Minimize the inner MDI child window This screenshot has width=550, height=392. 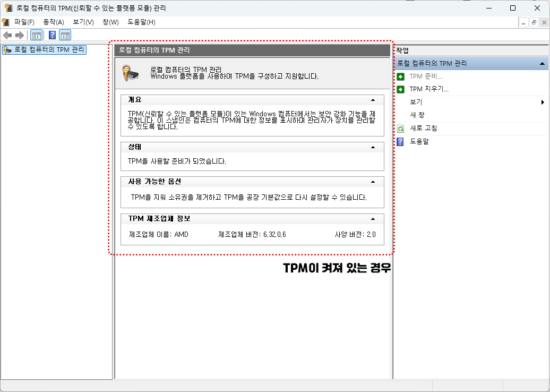(523, 23)
